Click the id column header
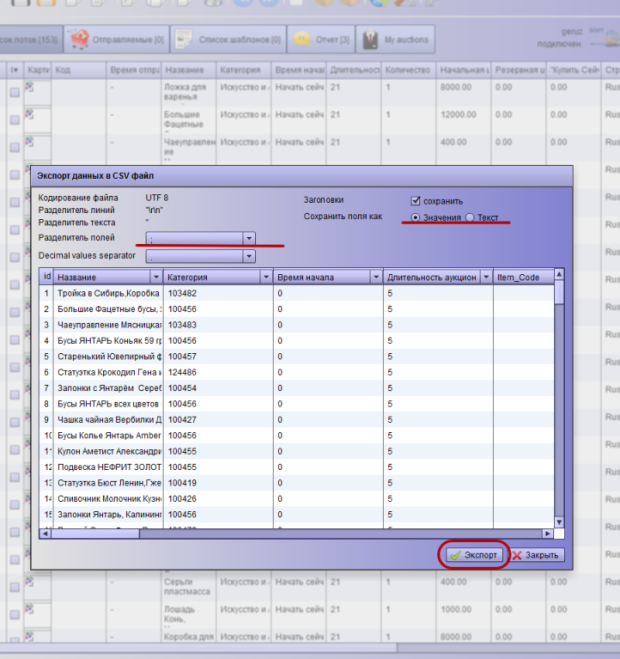Viewport: 620px width, 659px height. click(46, 277)
